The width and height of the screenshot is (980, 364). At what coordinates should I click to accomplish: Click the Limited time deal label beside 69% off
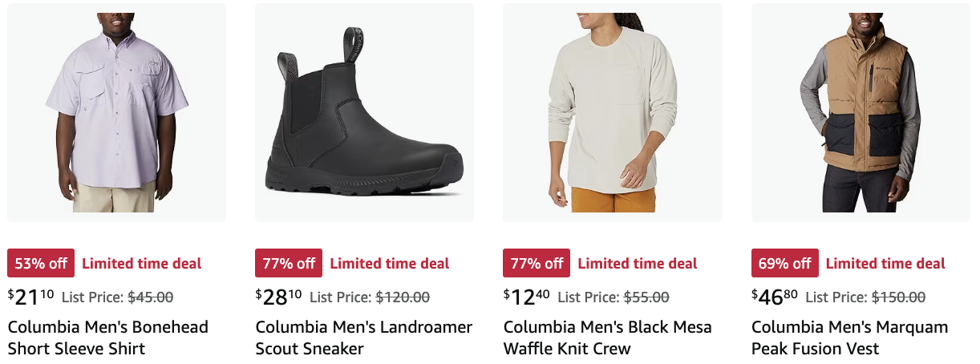click(885, 263)
